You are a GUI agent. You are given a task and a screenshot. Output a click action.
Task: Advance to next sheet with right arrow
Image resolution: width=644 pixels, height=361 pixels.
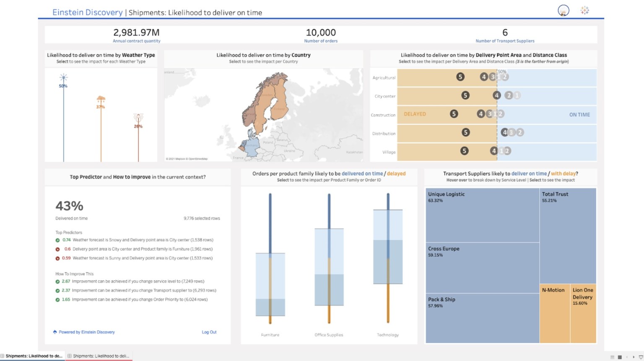coord(634,357)
